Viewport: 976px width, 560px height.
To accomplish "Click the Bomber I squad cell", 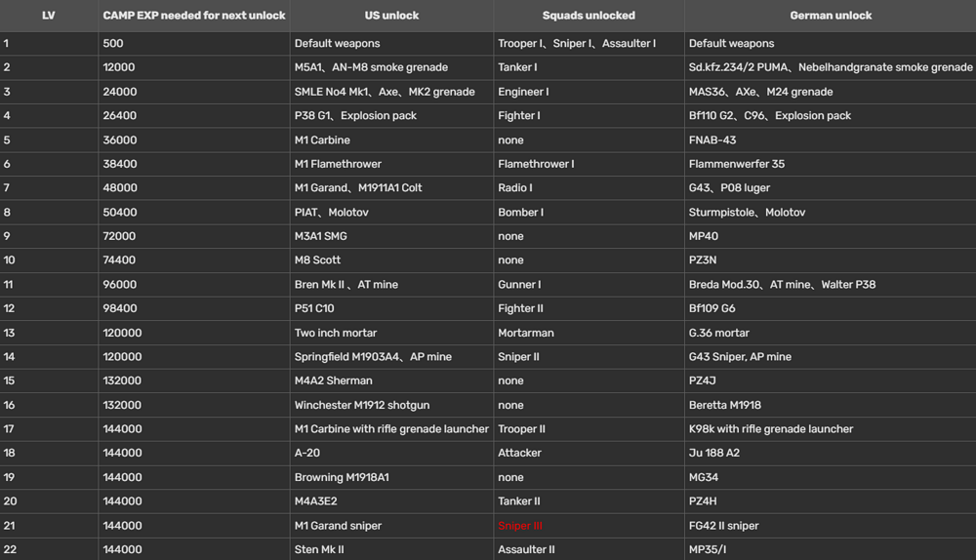I will point(589,212).
